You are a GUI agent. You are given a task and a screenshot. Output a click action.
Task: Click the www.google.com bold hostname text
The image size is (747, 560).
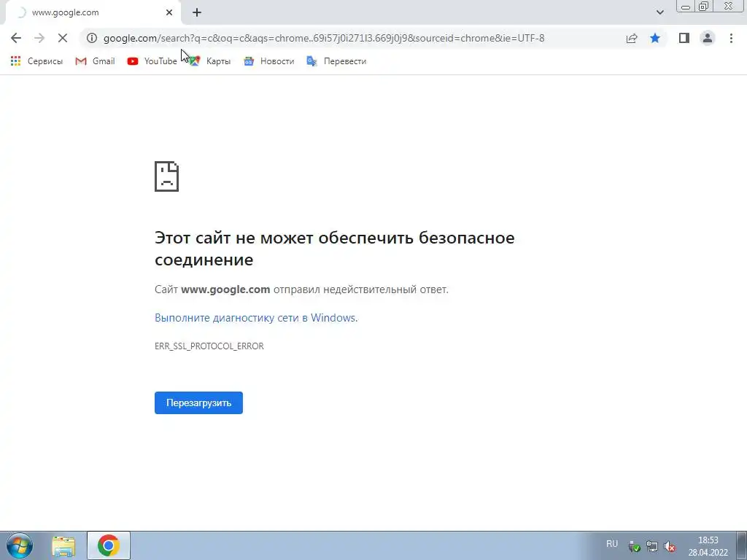pyautogui.click(x=225, y=289)
